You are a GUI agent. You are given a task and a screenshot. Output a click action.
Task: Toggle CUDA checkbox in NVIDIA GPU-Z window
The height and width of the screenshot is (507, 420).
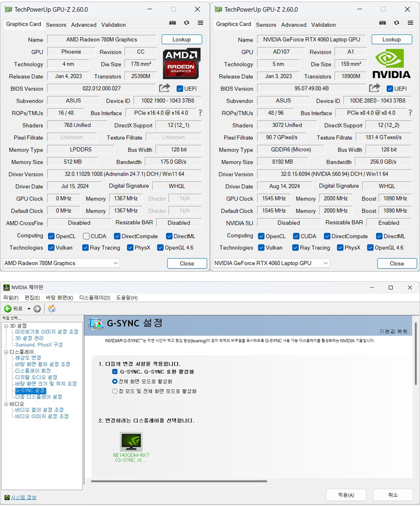[296, 236]
